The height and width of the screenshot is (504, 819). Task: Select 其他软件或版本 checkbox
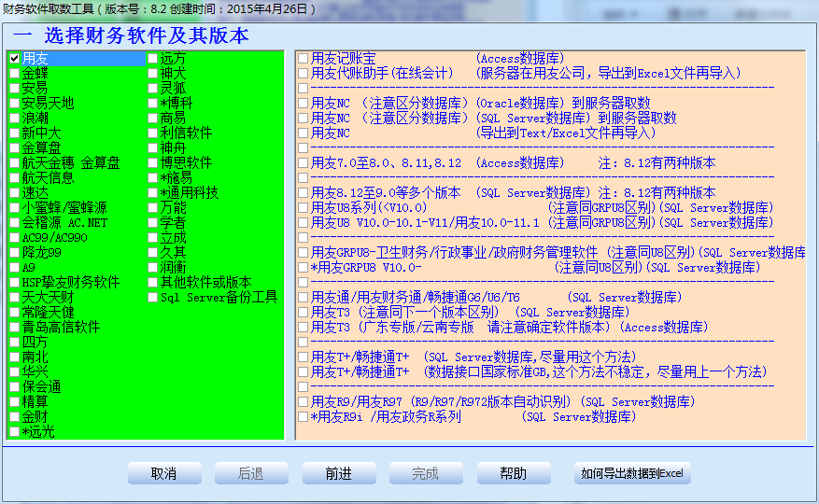152,283
